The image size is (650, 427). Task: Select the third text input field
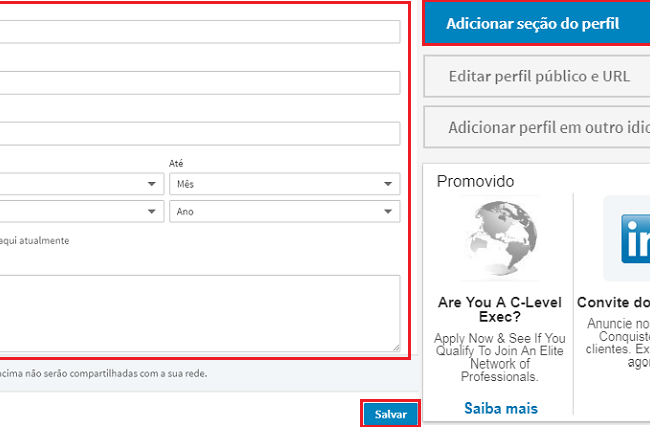[x=200, y=133]
